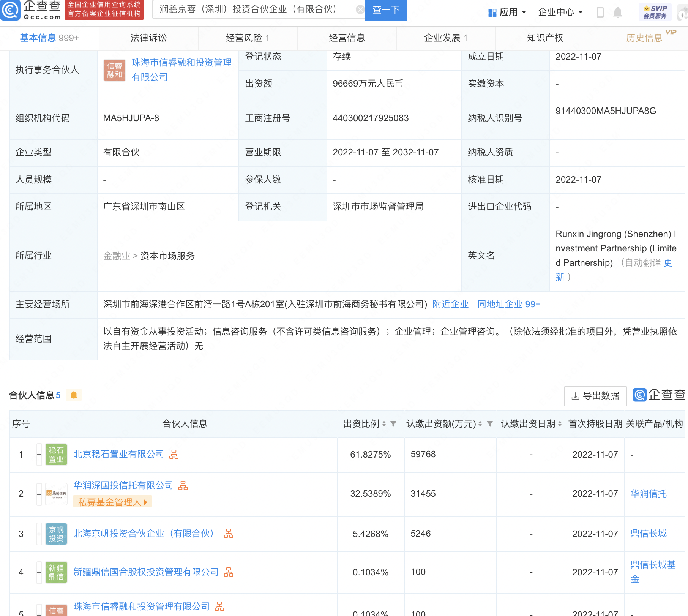
Task: Open the 应用 dropdown menu
Action: (x=507, y=13)
